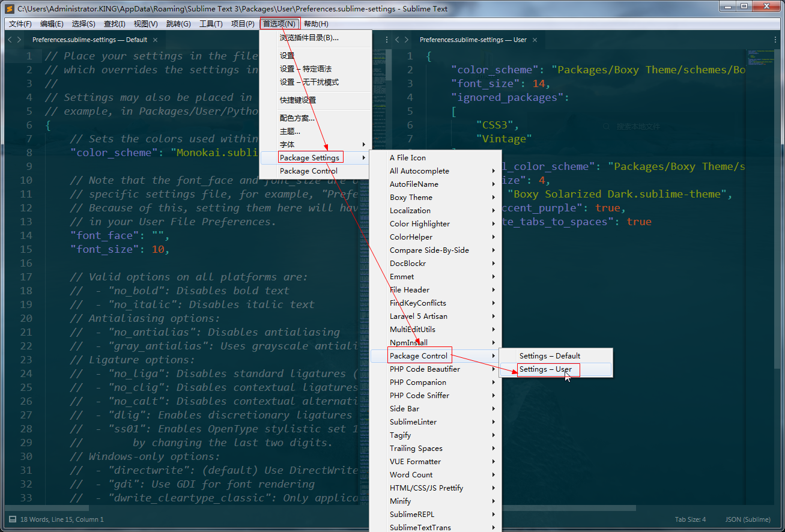Open Compare Side-By-Side package settings
785x532 pixels.
(x=434, y=250)
